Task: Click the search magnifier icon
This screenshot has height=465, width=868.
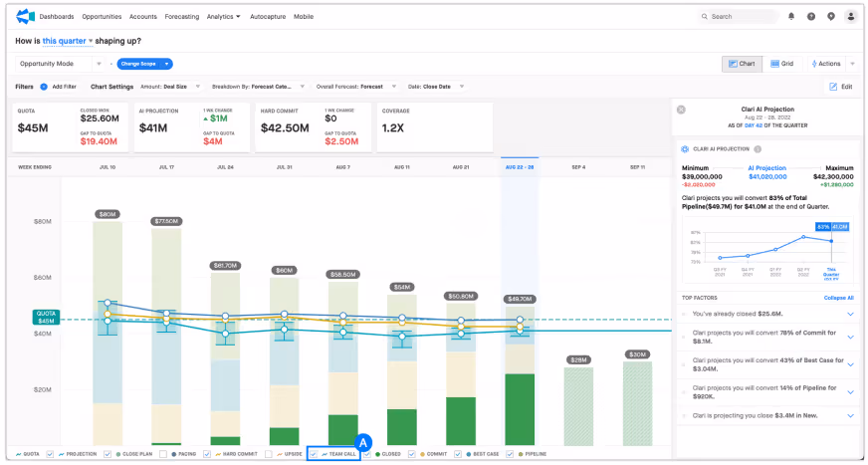Action: (x=705, y=17)
